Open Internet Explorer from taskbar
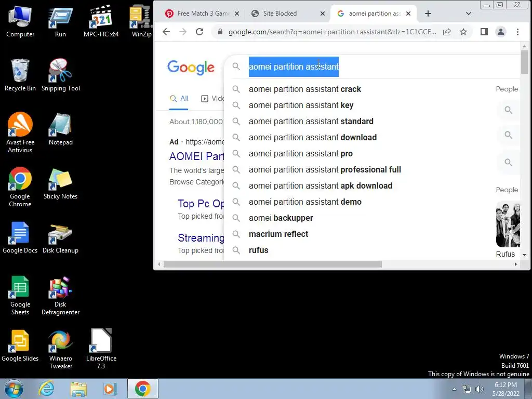 coord(46,389)
